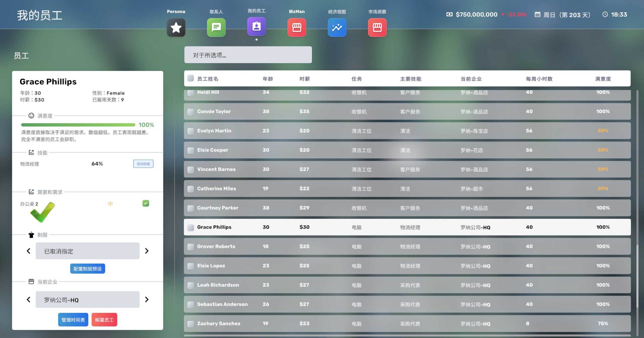
Task: Click the 需要和需求 section icon
Action: coord(31,192)
